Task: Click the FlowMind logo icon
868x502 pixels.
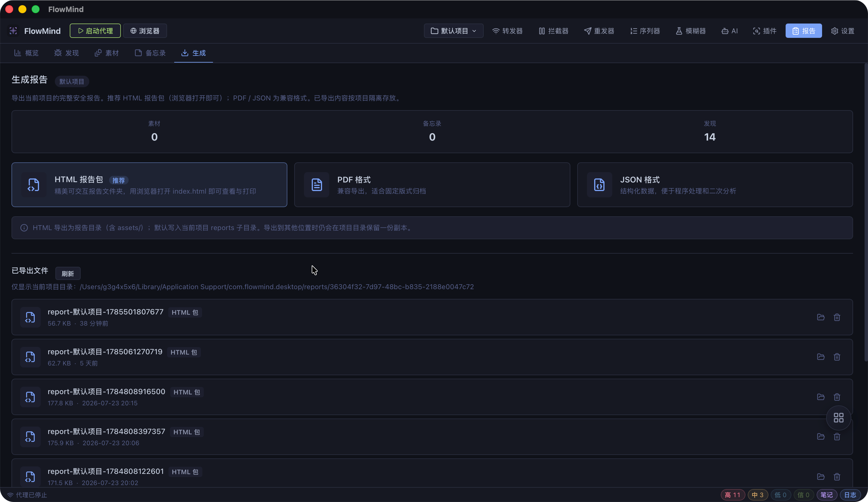Action: 13,31
